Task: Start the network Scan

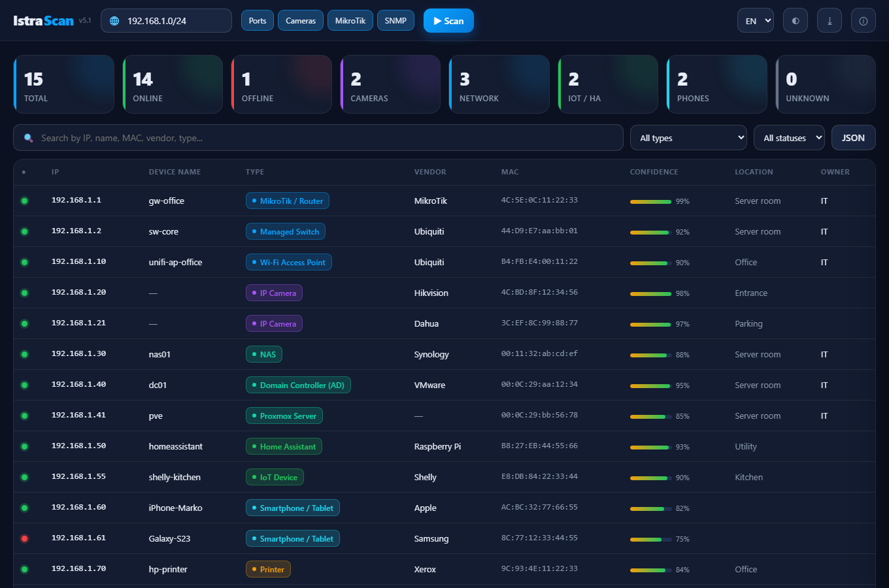Action: click(x=448, y=21)
